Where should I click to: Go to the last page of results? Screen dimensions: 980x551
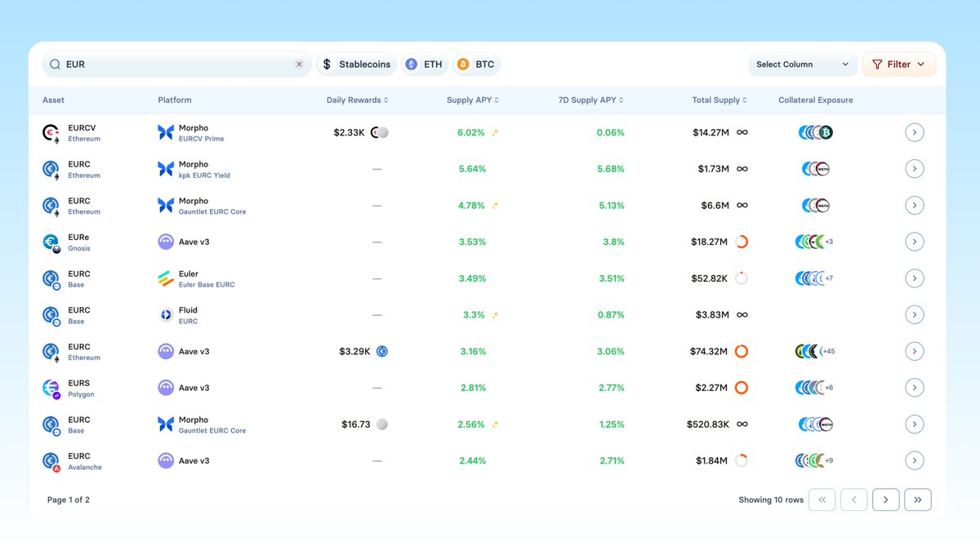pyautogui.click(x=917, y=499)
